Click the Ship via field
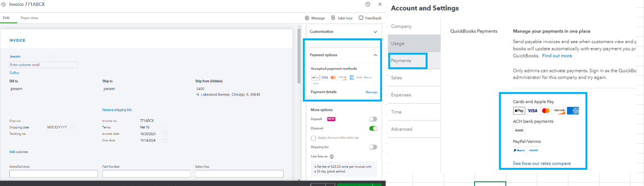644x186 pixels. tap(60, 121)
